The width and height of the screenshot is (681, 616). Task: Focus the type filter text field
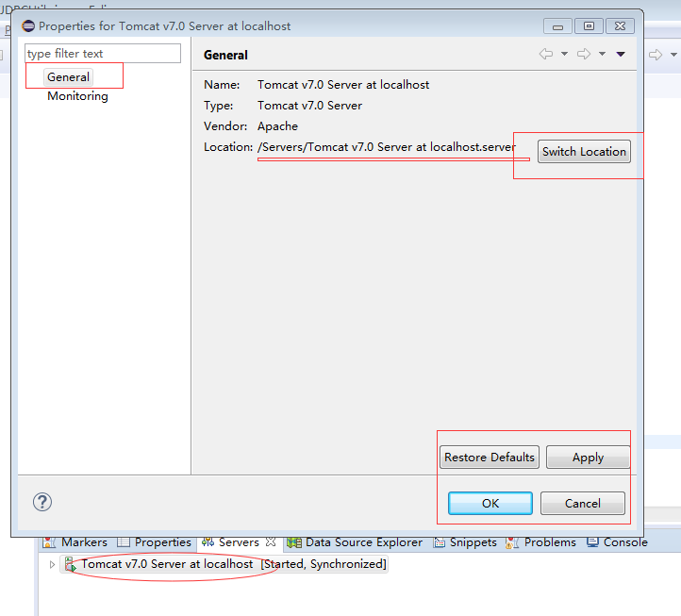point(103,54)
